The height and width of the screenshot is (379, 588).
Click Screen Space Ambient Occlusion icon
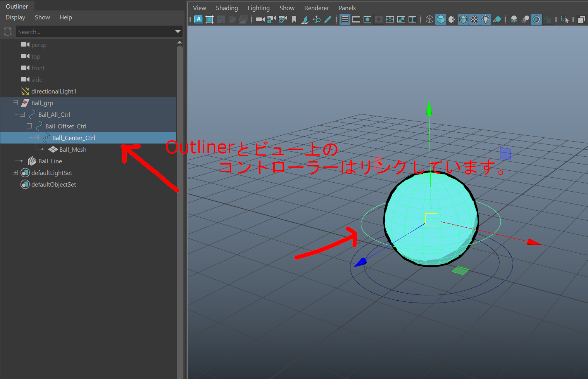click(514, 19)
